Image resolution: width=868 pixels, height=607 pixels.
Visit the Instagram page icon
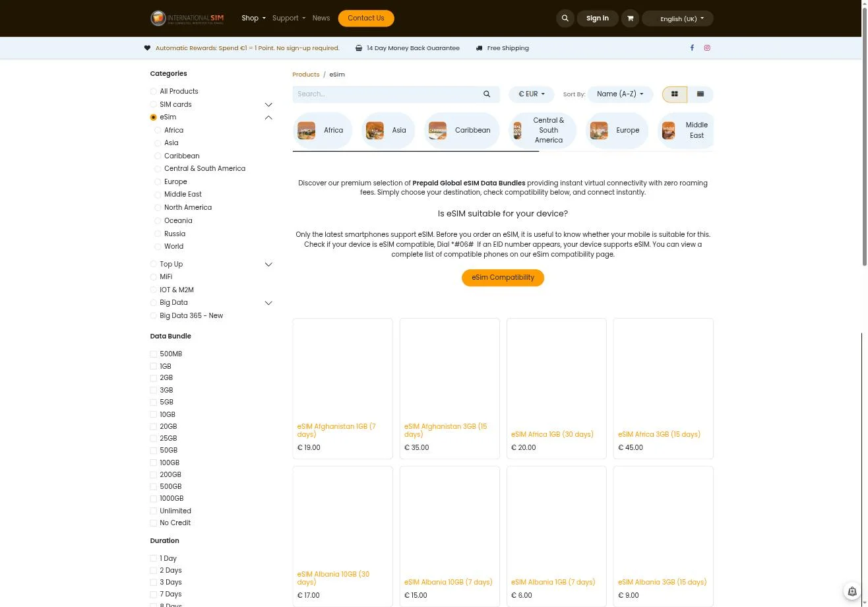(x=707, y=48)
